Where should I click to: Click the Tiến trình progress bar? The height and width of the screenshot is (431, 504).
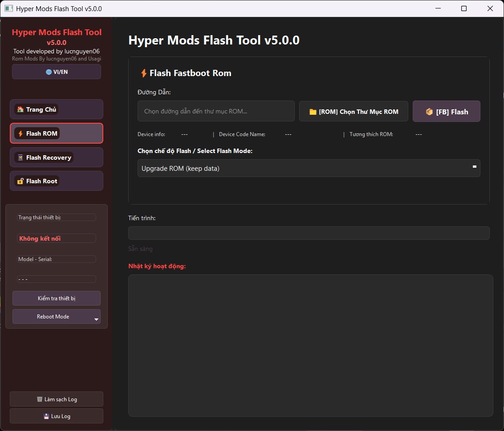[x=309, y=233]
